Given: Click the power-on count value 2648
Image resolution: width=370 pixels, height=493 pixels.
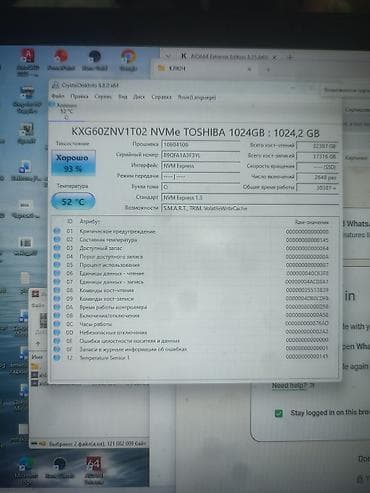Looking at the screenshot, I should coord(317,177).
